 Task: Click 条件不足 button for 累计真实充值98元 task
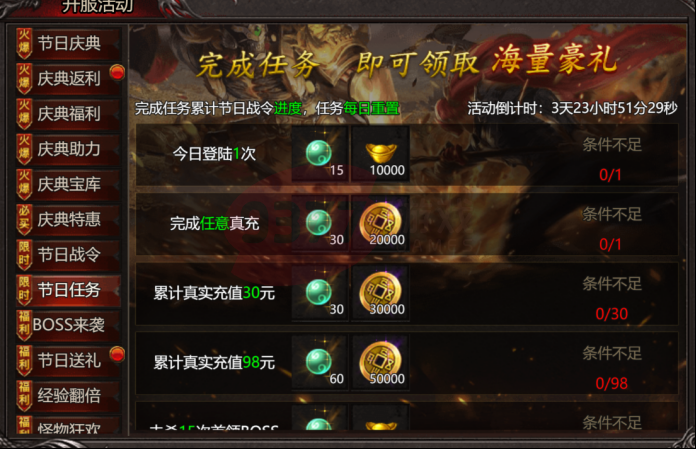[612, 354]
